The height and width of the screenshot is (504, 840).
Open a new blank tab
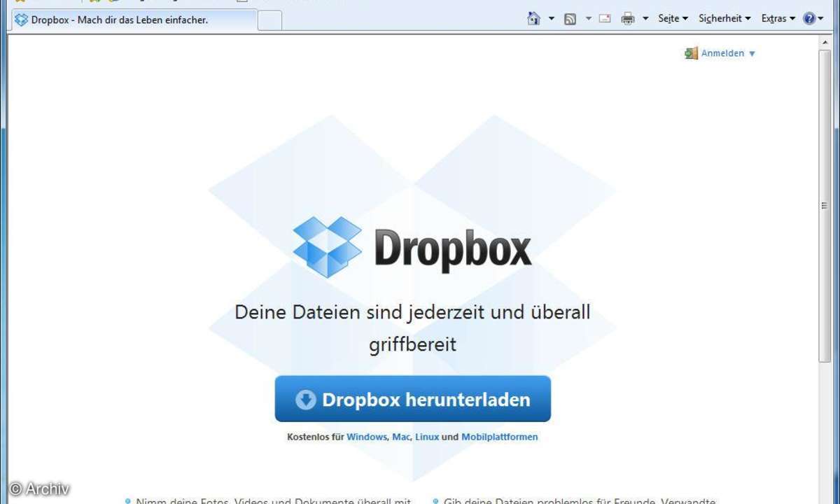click(x=269, y=20)
